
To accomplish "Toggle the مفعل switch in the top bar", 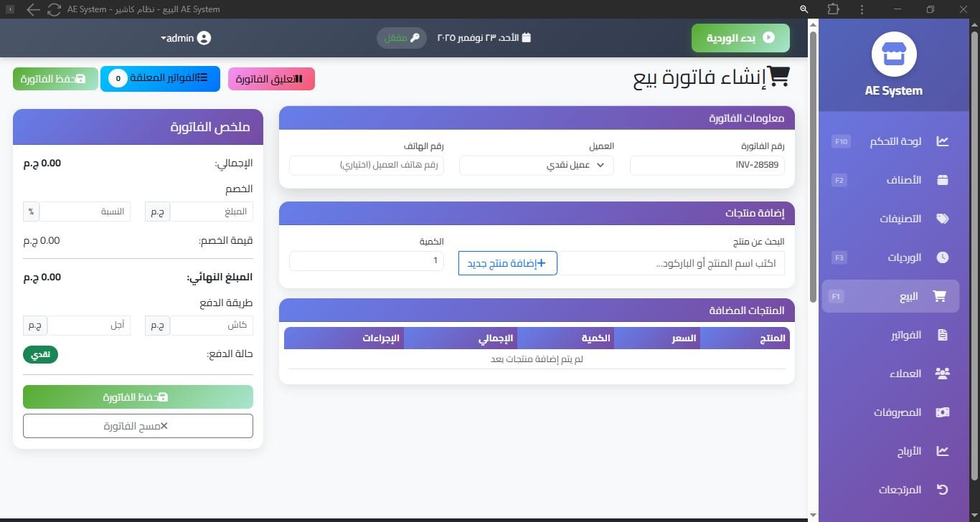I will tap(401, 37).
